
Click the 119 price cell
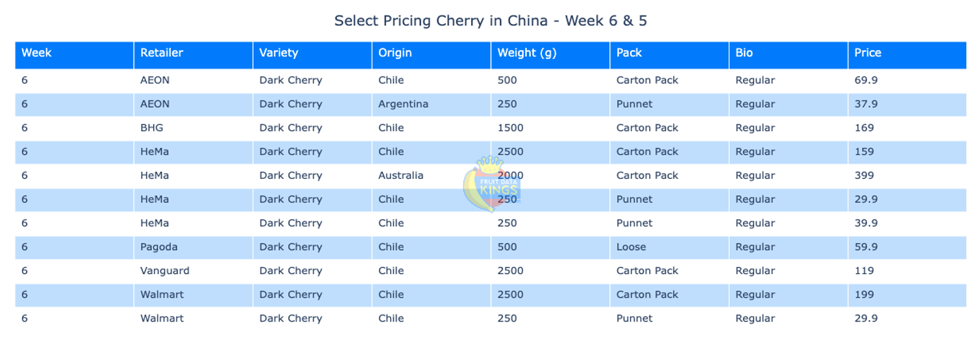click(864, 271)
